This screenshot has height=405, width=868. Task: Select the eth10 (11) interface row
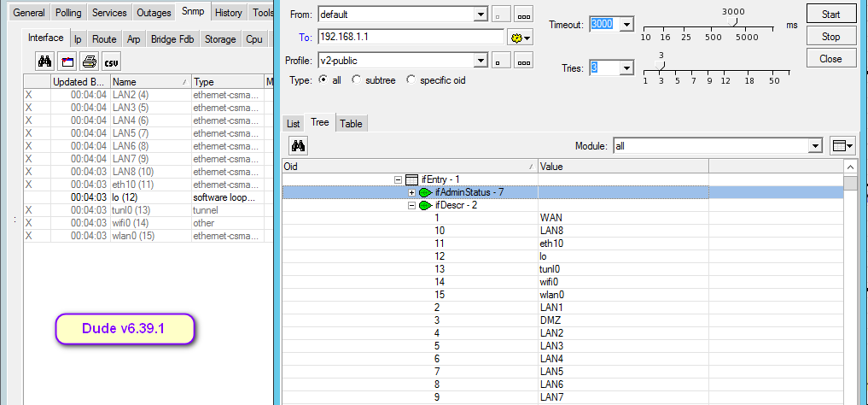click(149, 185)
